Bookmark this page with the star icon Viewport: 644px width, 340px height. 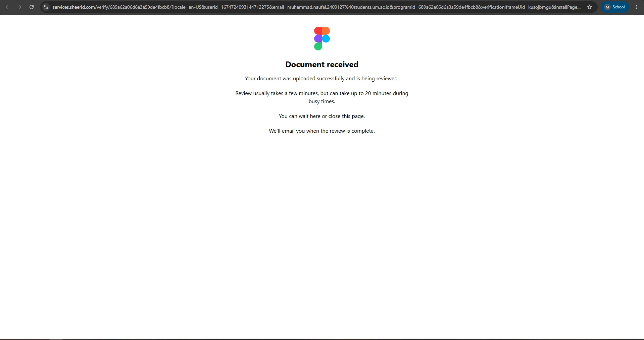[590, 7]
